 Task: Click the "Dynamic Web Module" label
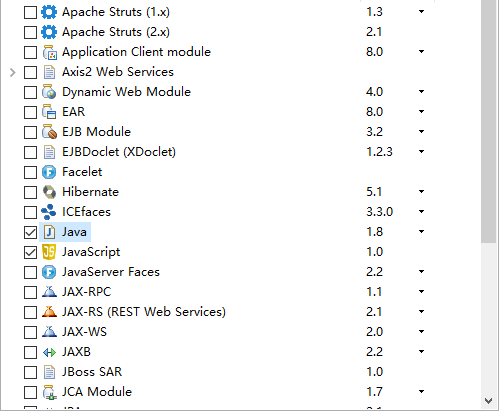click(126, 92)
